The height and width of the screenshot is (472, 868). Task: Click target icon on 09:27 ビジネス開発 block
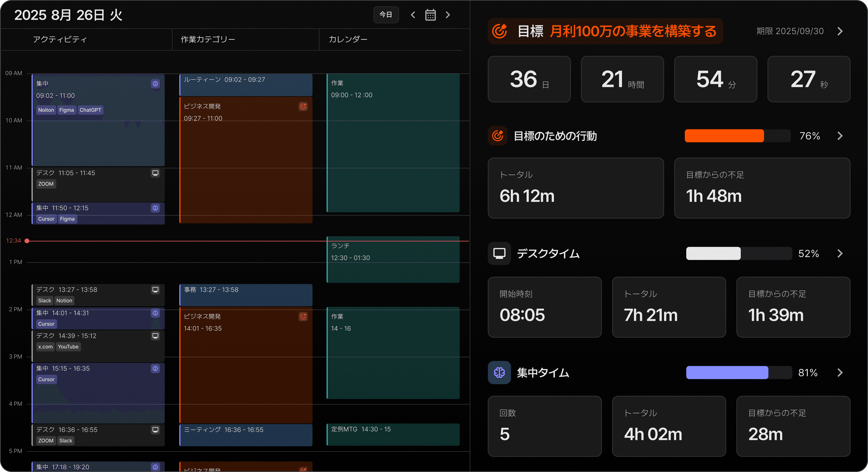pyautogui.click(x=303, y=106)
